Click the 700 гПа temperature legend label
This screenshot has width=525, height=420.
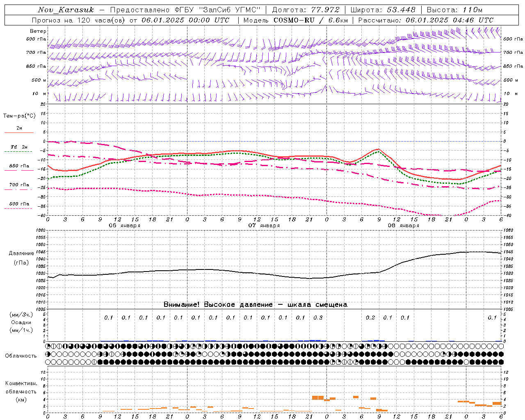[x=19, y=185]
